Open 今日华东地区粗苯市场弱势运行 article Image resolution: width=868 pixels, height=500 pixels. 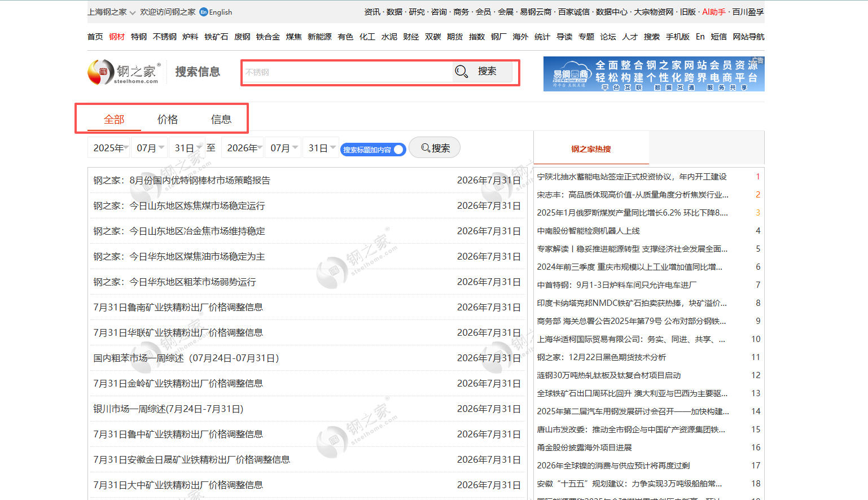174,282
